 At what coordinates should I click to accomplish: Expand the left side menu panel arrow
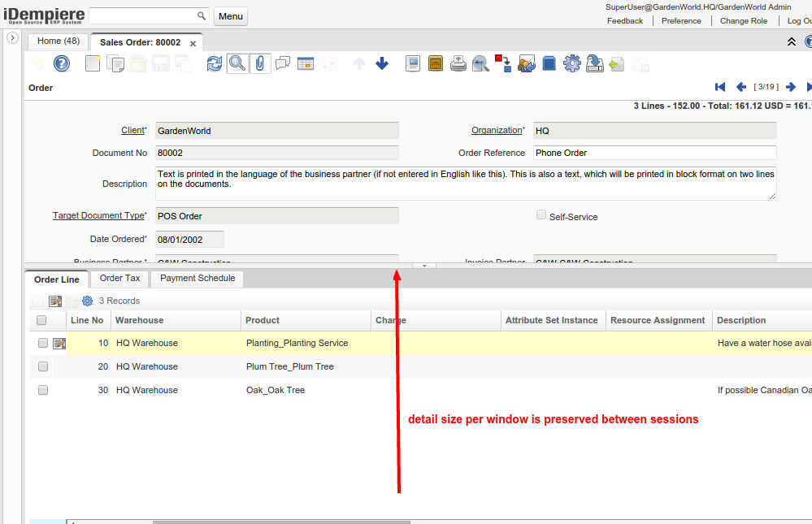[x=12, y=38]
